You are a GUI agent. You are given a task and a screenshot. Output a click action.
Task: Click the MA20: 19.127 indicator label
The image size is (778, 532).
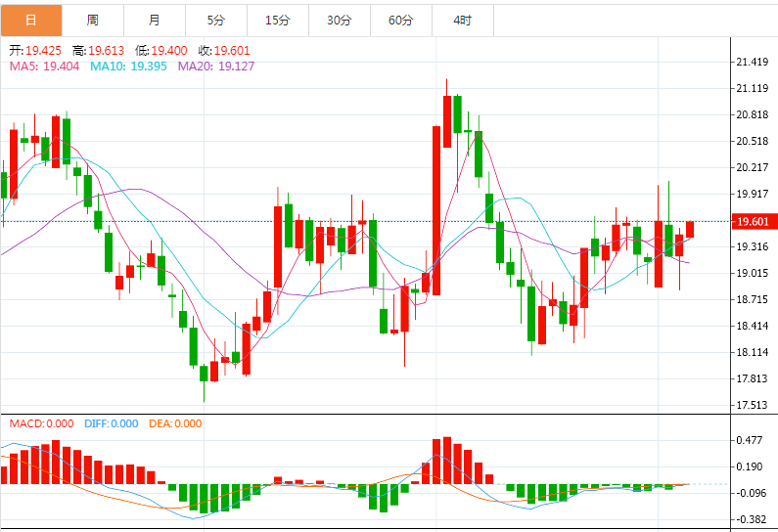coord(216,66)
